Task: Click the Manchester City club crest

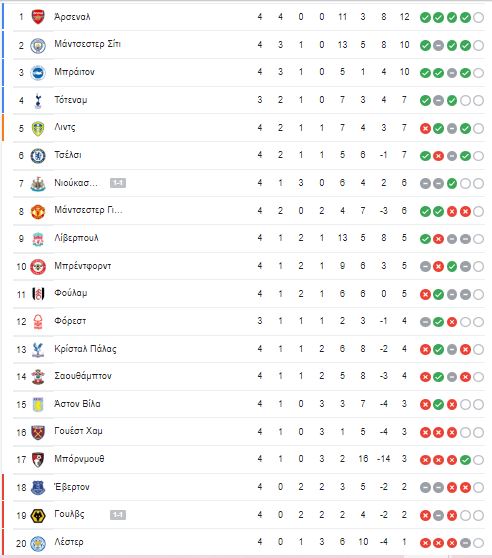Action: tap(38, 45)
